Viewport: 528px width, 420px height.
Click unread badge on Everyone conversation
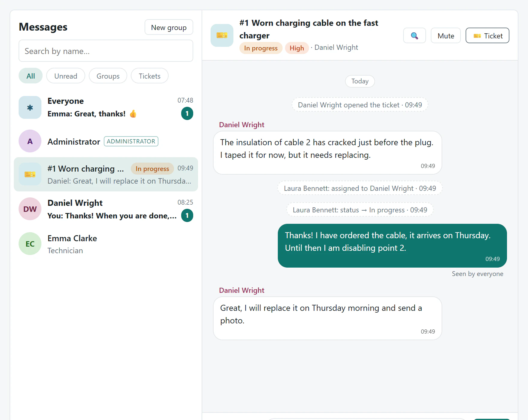pos(187,113)
